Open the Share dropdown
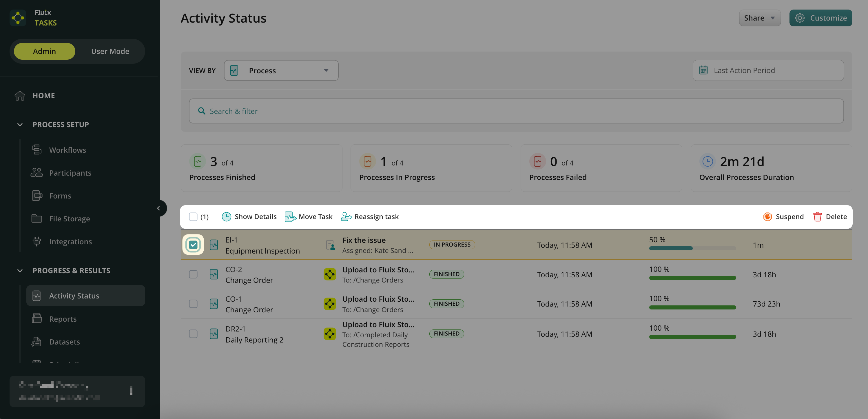Image resolution: width=868 pixels, height=419 pixels. 760,18
